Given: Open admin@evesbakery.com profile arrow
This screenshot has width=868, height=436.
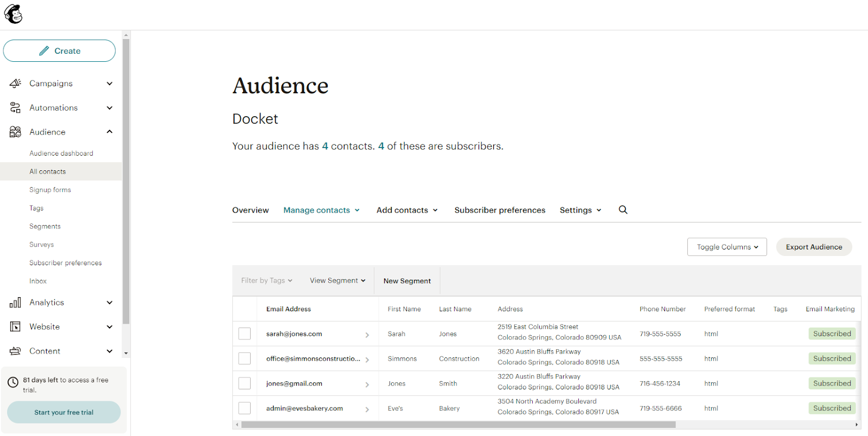Looking at the screenshot, I should (367, 409).
